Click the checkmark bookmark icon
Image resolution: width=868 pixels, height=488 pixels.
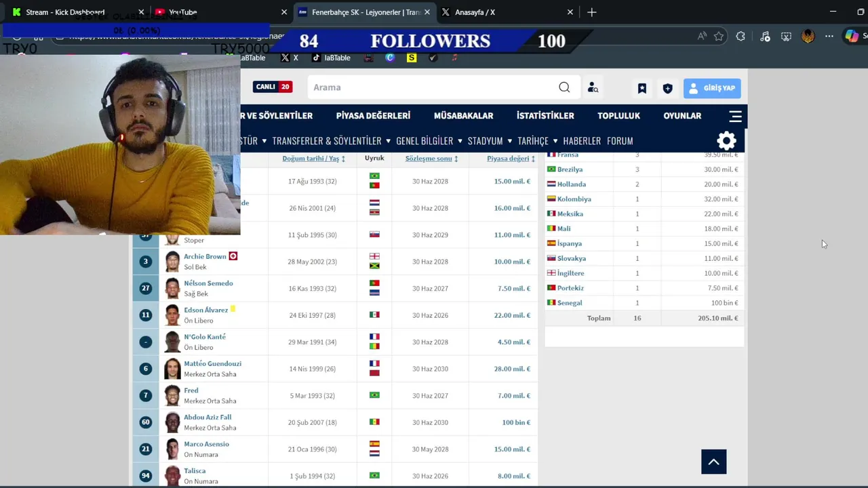tap(433, 58)
